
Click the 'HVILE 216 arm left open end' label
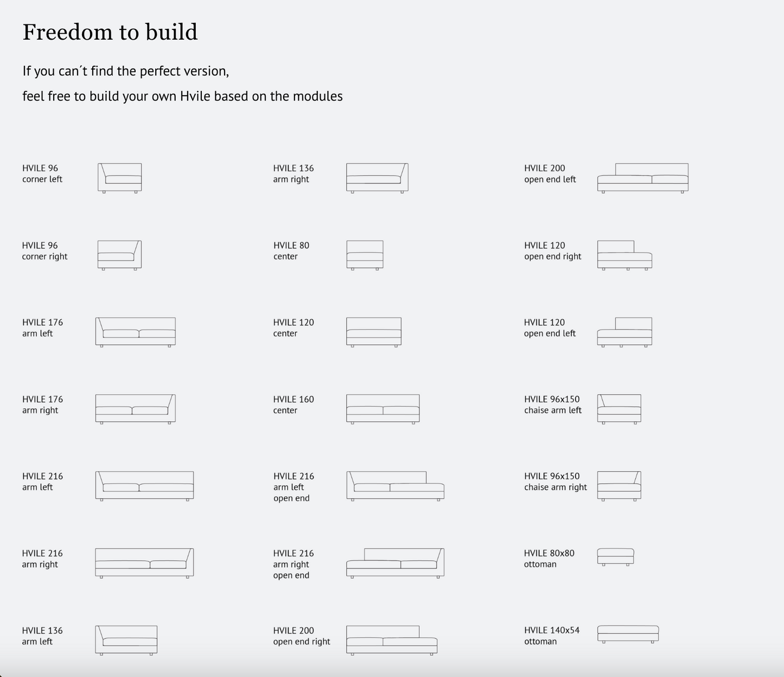[294, 487]
